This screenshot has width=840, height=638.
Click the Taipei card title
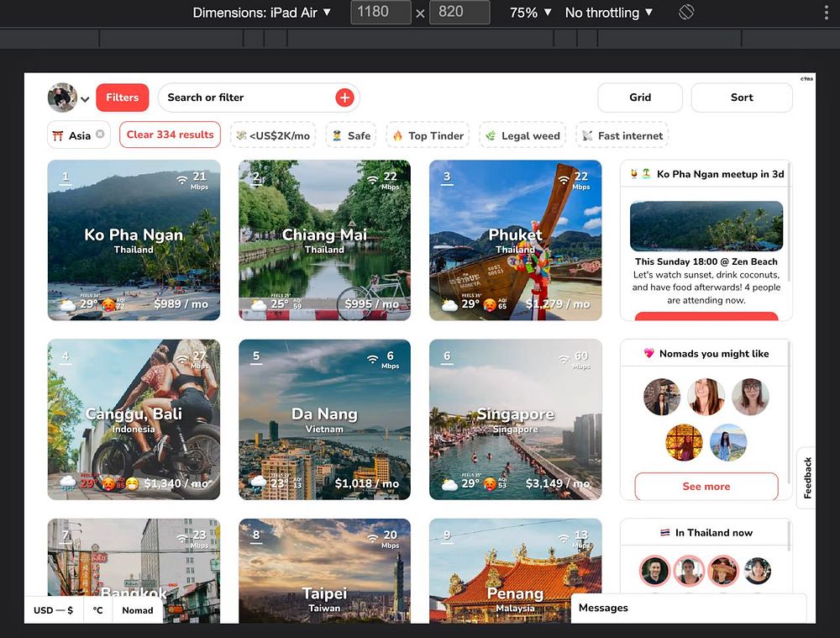point(324,593)
